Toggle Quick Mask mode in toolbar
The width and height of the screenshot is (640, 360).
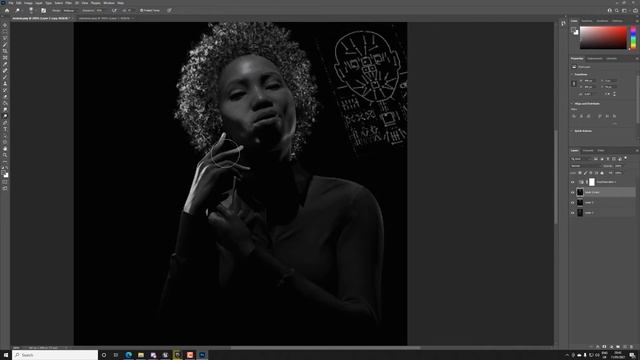(5, 182)
